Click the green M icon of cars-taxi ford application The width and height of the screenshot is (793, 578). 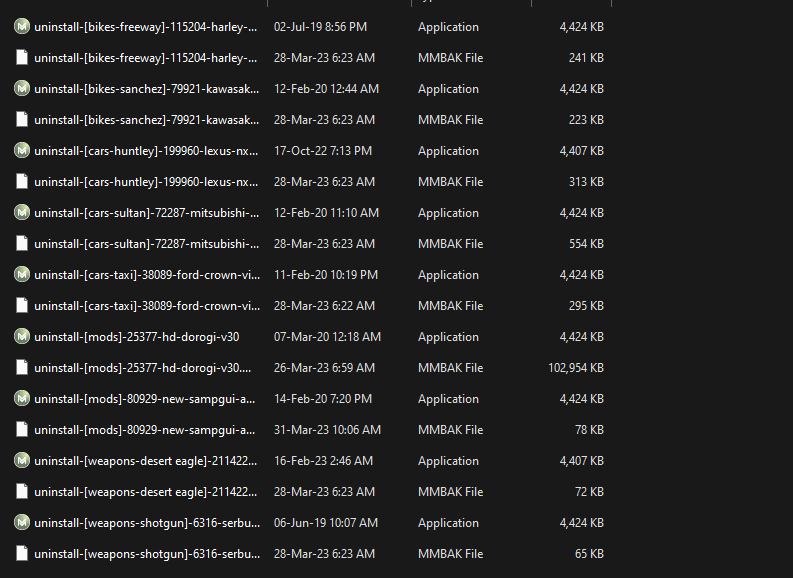(22, 274)
